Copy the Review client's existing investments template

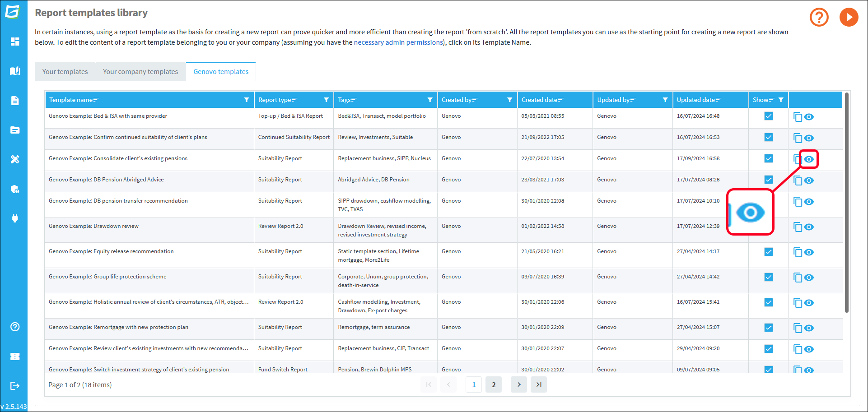[x=798, y=349]
